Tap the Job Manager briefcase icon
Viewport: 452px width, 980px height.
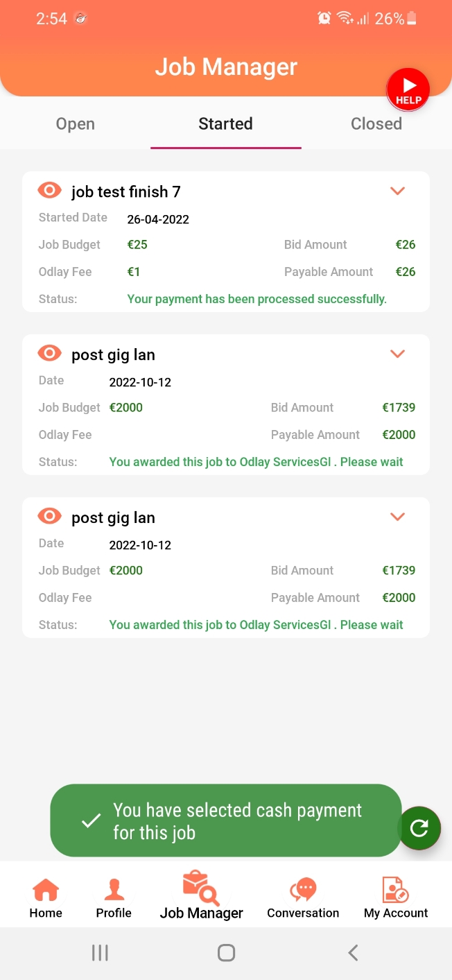pyautogui.click(x=201, y=887)
